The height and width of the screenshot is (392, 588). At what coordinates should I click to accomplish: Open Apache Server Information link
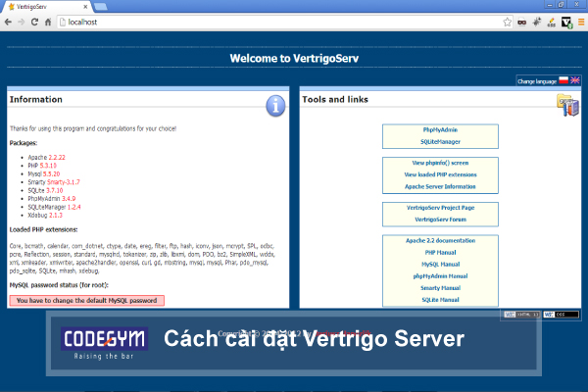[440, 186]
